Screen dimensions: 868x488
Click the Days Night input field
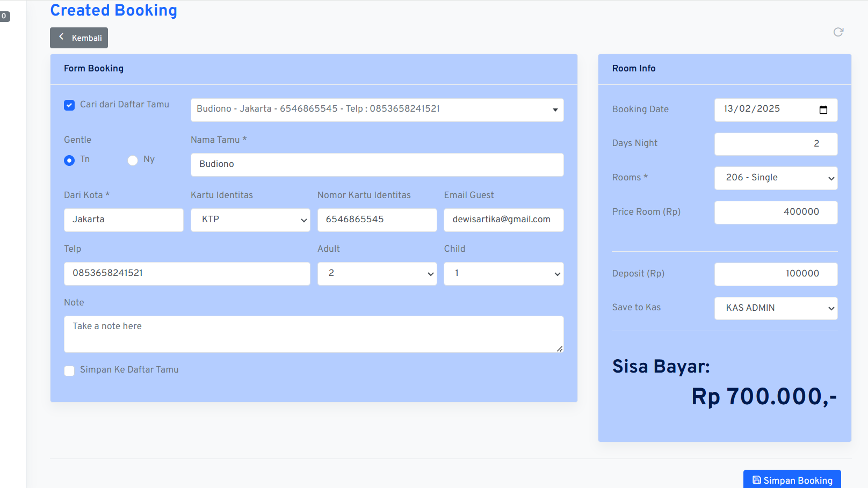click(x=776, y=144)
